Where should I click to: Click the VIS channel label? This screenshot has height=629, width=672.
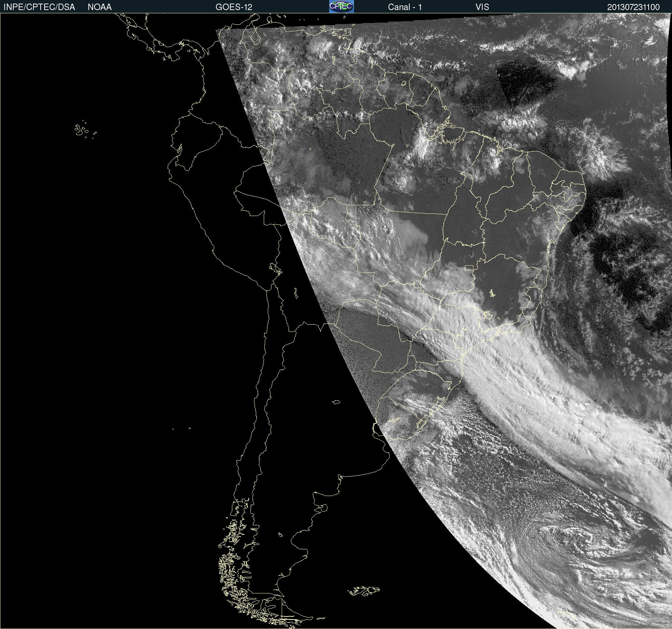[482, 7]
